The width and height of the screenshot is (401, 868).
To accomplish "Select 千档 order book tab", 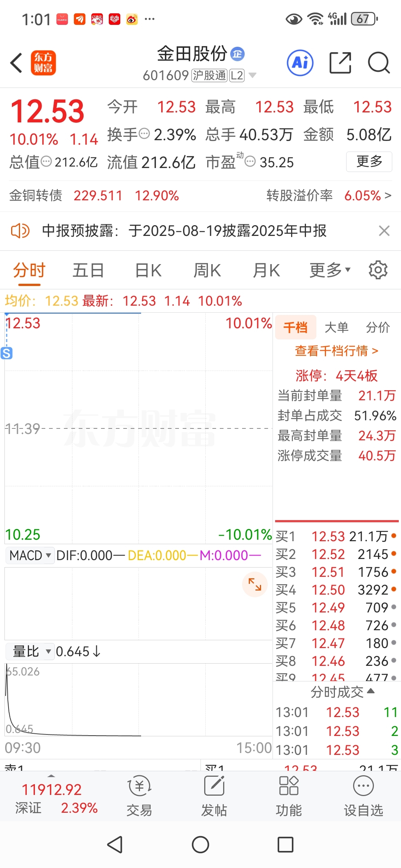I will 296,327.
